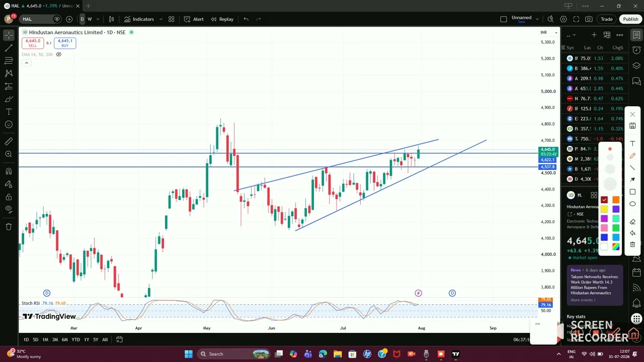Take a chart snapshot
Screen dimensions: 644x362
589,19
